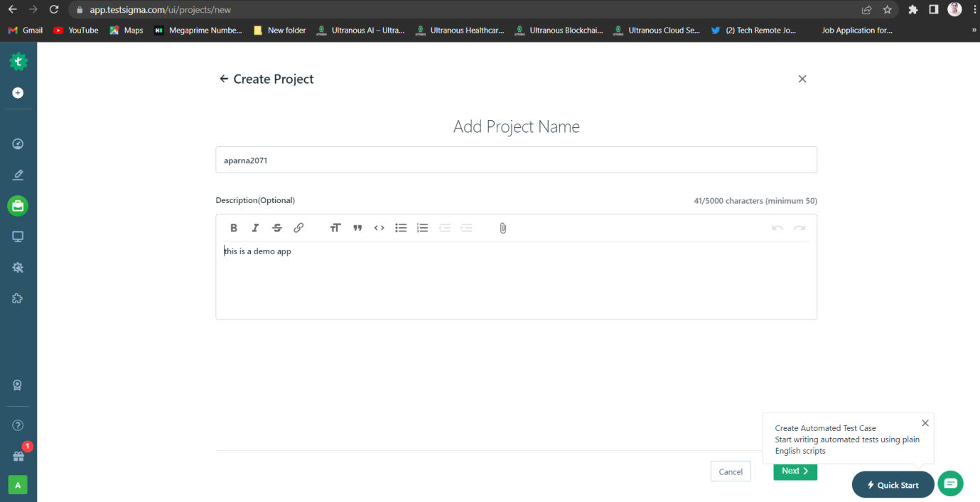This screenshot has width=980, height=502.
Task: Click the text size icon in the editor
Action: tap(335, 227)
